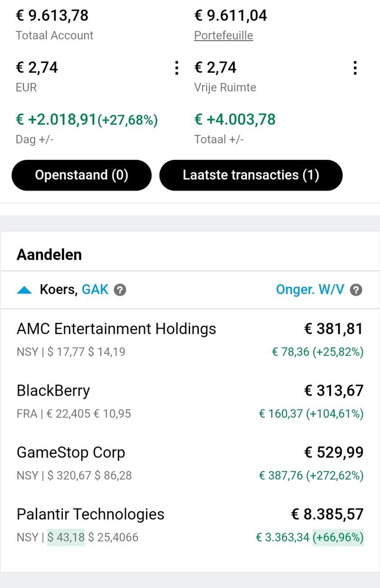
Task: Toggle the Onger. W/V column display
Action: 310,289
